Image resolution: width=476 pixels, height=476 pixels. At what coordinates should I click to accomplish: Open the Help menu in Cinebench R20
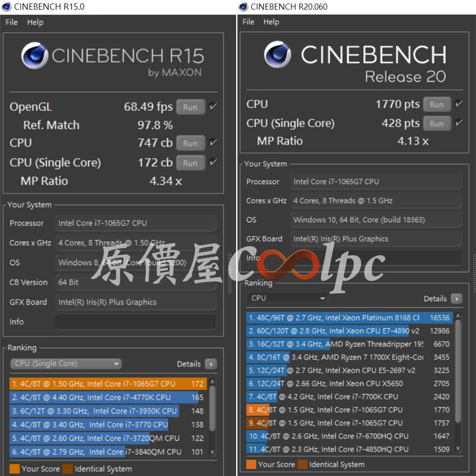pos(271,22)
